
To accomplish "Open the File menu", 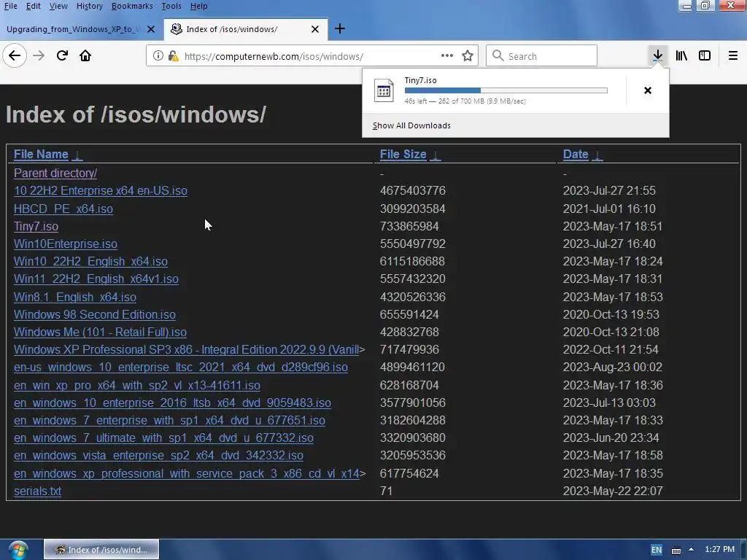I will click(x=10, y=6).
